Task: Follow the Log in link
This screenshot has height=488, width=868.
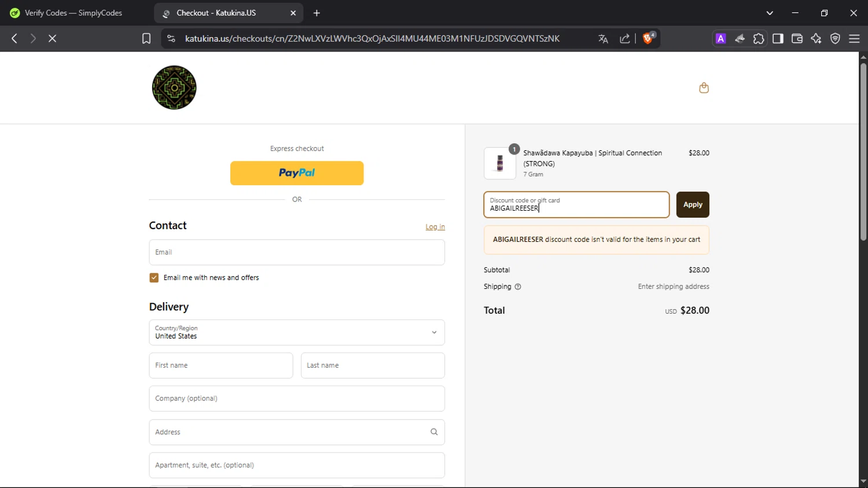Action: click(x=435, y=227)
